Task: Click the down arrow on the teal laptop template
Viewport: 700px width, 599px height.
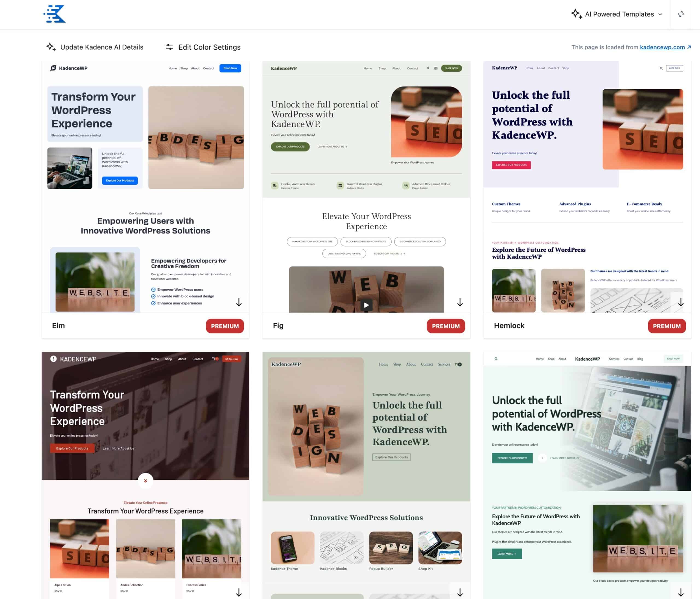Action: [x=681, y=592]
